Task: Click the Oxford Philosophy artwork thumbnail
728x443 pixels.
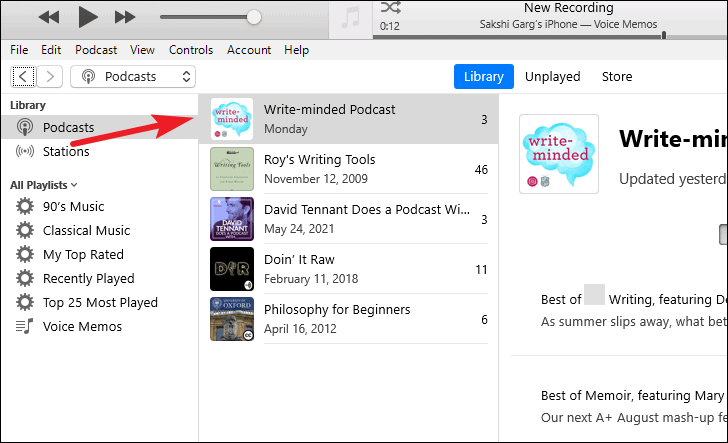Action: pos(232,319)
